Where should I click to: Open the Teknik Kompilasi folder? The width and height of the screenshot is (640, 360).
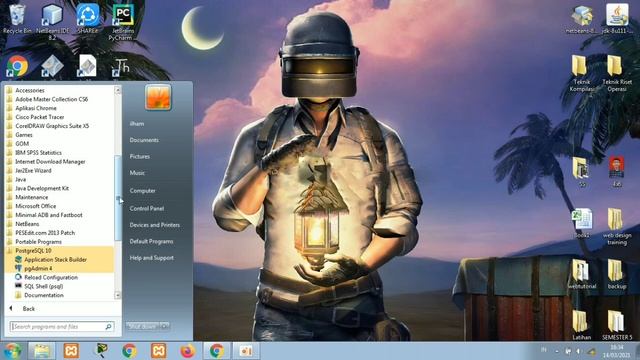tap(582, 73)
